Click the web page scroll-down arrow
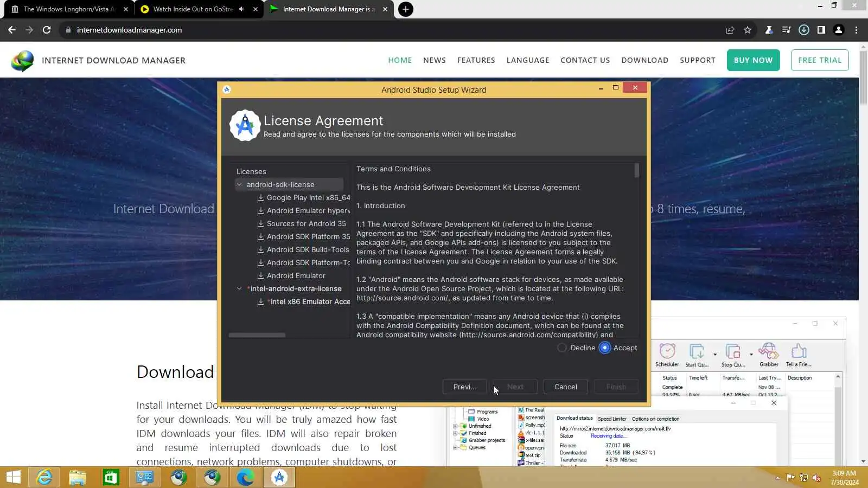The height and width of the screenshot is (488, 868). tap(864, 462)
